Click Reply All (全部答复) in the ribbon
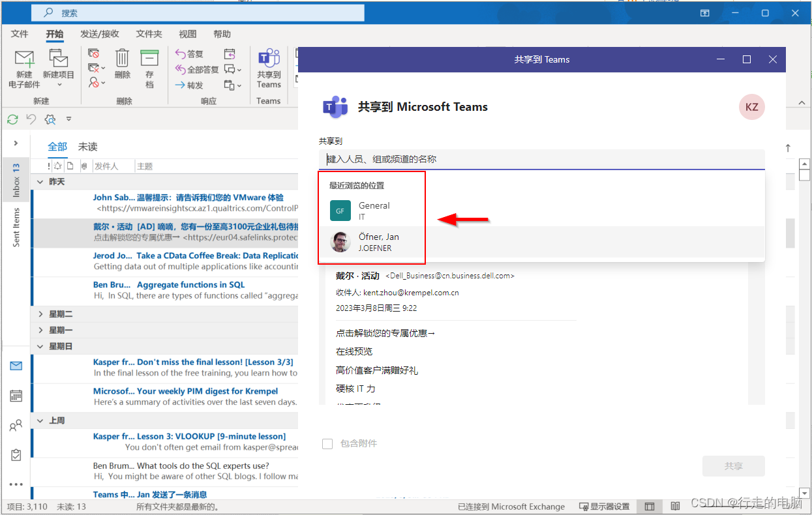 click(x=197, y=69)
